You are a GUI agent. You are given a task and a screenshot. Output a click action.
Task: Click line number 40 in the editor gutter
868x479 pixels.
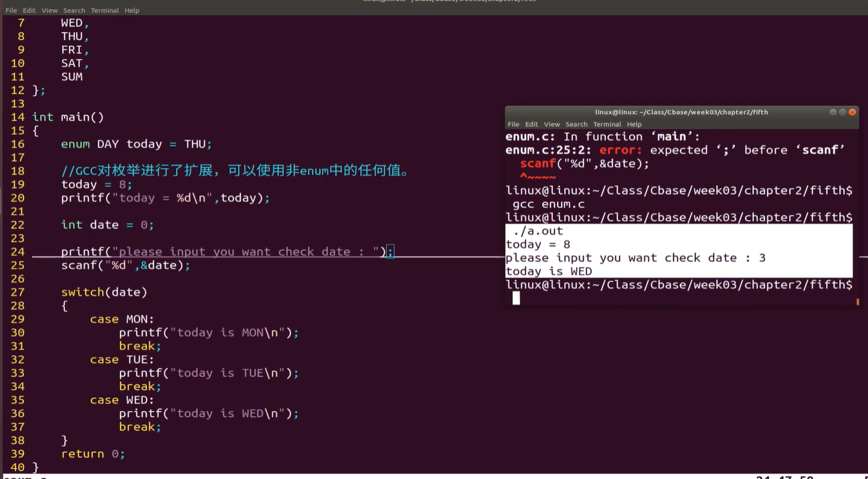[x=17, y=468]
